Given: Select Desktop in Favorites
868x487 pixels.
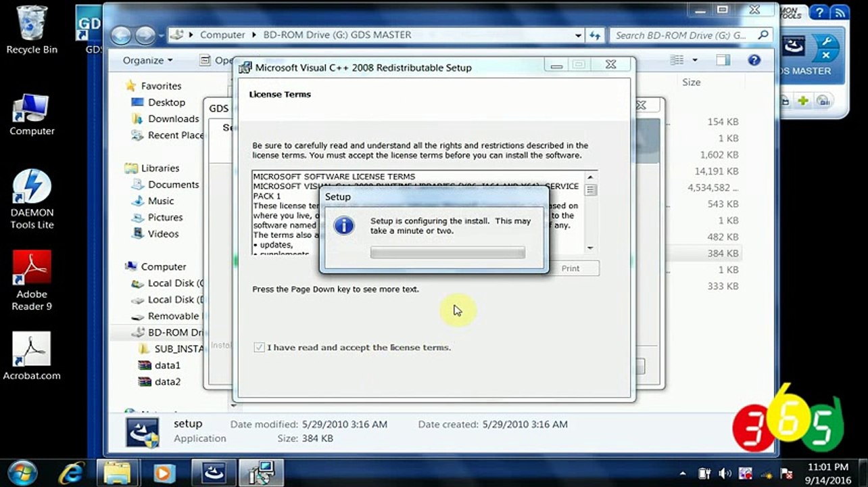Looking at the screenshot, I should [166, 102].
